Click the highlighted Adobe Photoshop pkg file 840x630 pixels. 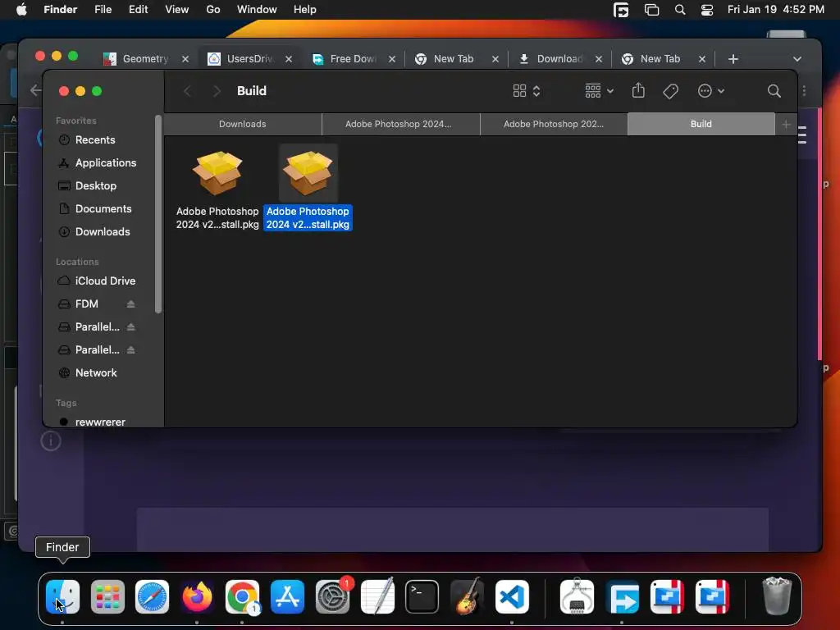point(308,189)
